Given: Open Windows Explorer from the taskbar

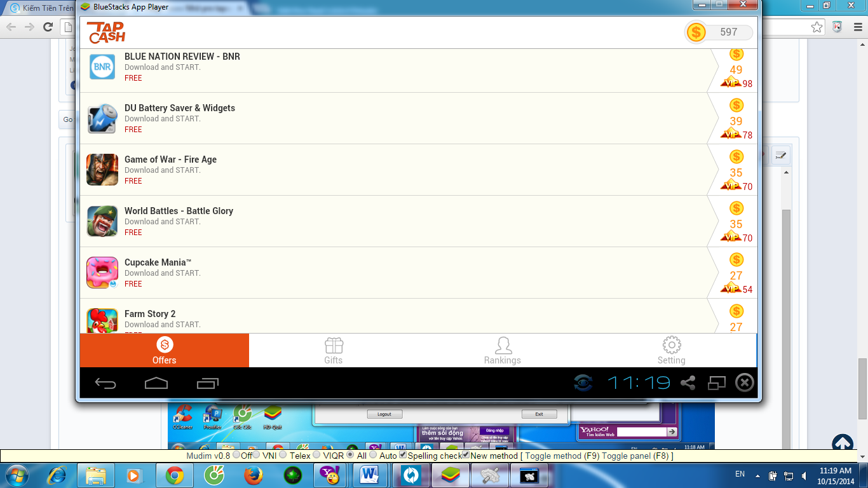Looking at the screenshot, I should pos(96,475).
